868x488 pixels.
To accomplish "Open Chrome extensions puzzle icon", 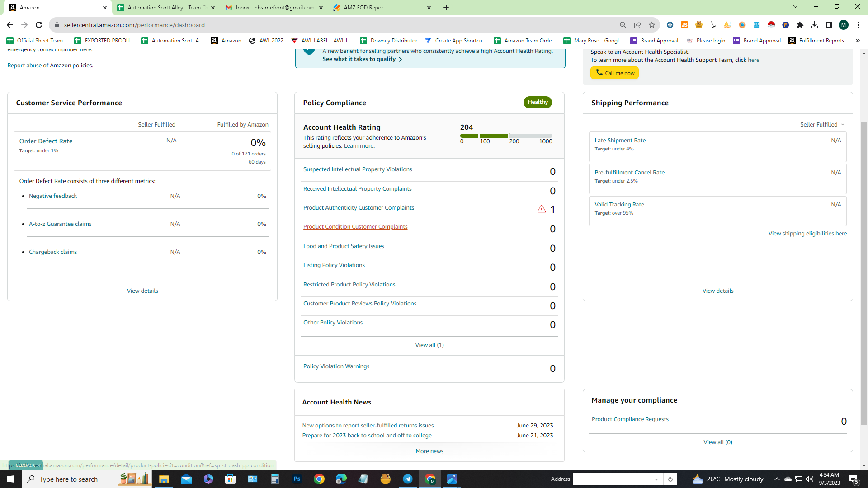I will click(800, 25).
